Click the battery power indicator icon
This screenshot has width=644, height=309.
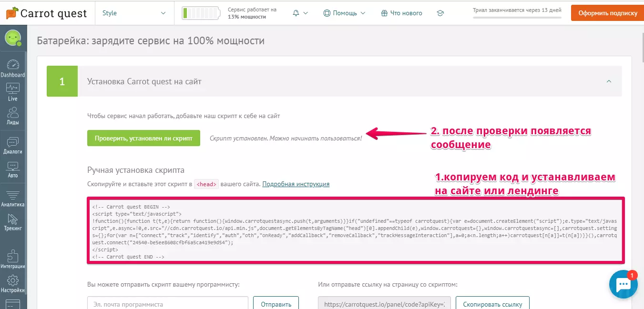point(200,13)
